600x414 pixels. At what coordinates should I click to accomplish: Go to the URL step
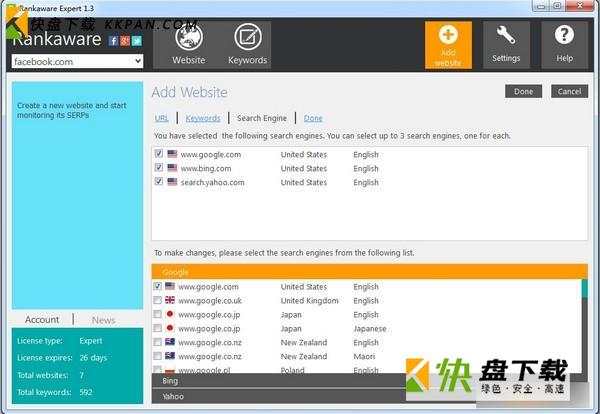(161, 118)
